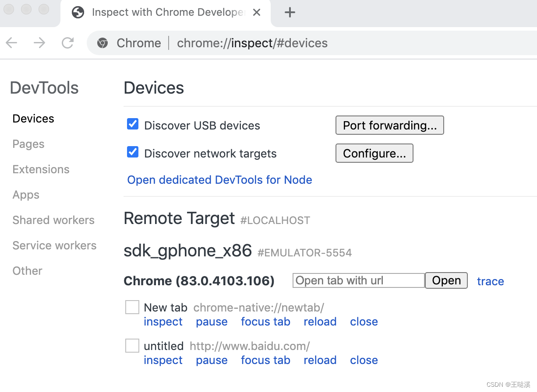Open the Other section in sidebar
537x392 pixels.
(x=28, y=271)
